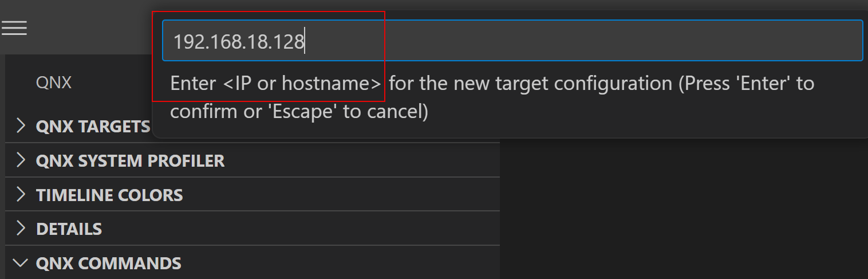Expand the Details section chevron
The width and height of the screenshot is (868, 279).
tap(21, 229)
